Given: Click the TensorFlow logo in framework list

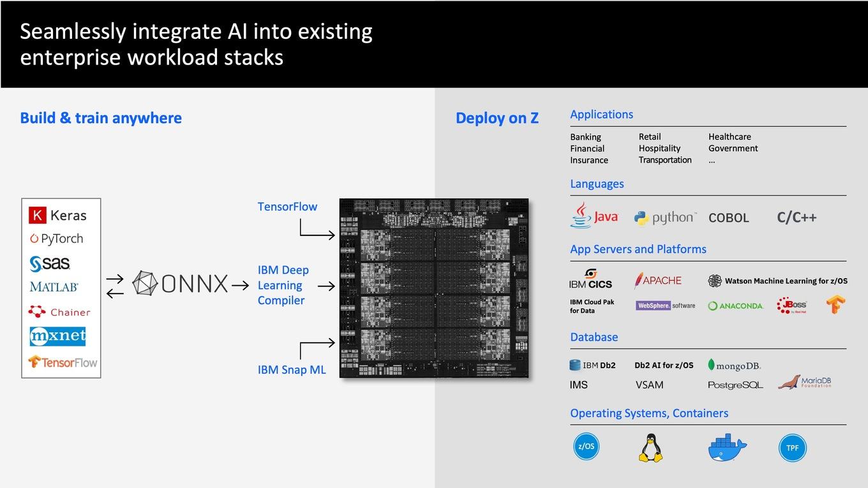Looking at the screenshot, I should (63, 362).
